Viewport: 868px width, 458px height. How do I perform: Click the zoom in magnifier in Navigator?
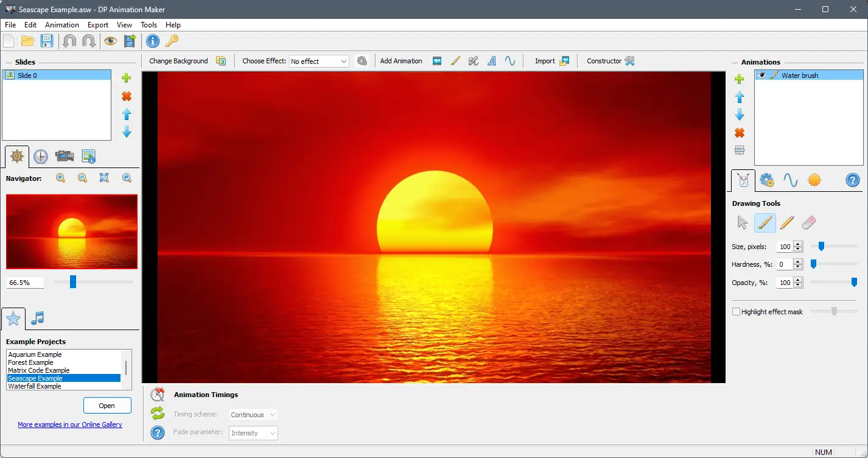pyautogui.click(x=60, y=178)
